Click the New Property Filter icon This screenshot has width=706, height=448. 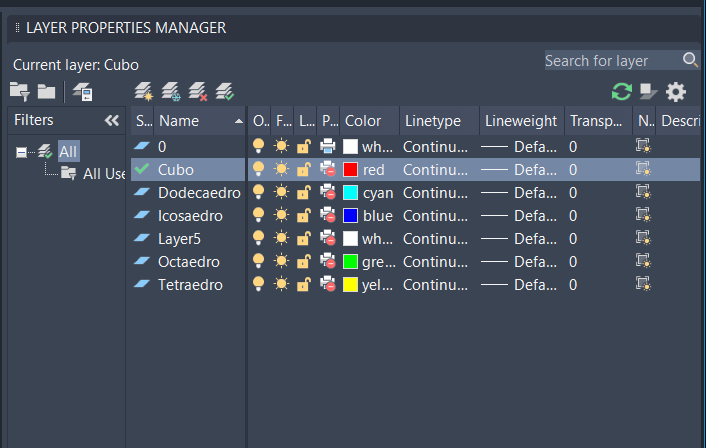(19, 92)
